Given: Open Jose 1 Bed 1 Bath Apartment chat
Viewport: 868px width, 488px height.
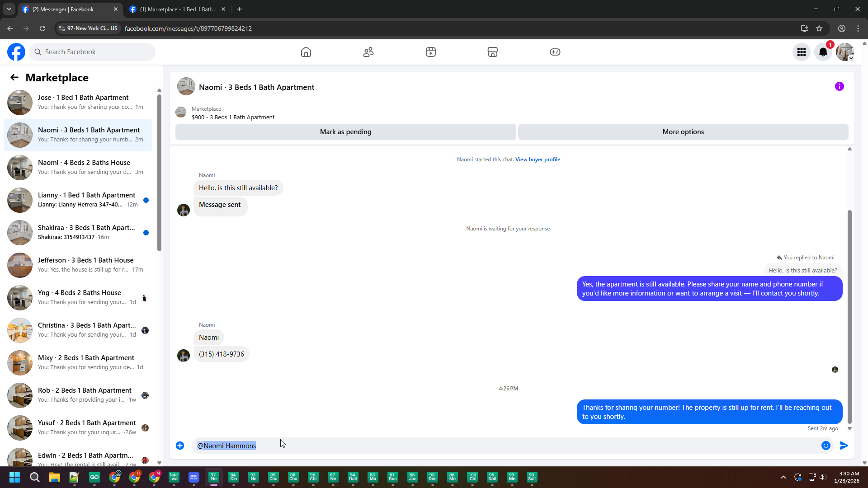Looking at the screenshot, I should [x=78, y=103].
